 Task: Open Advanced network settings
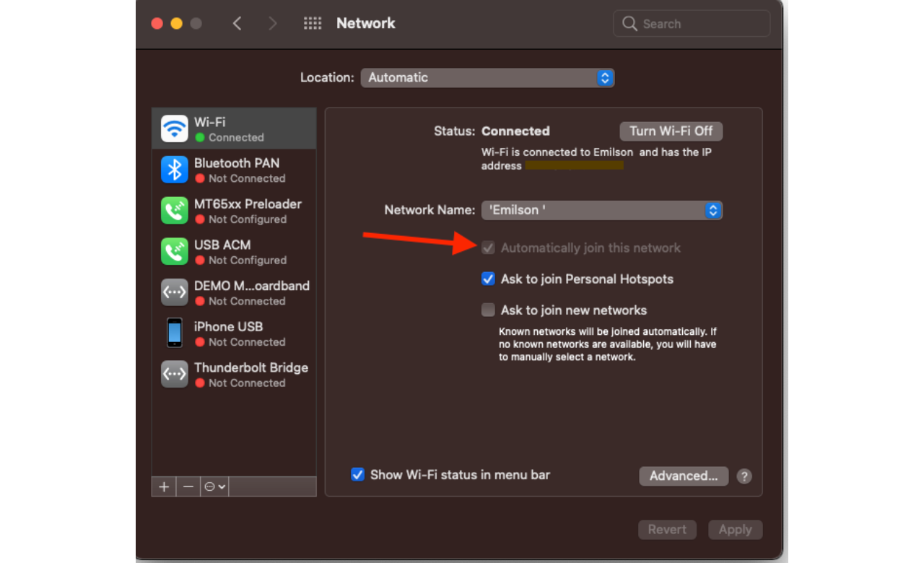pos(683,476)
